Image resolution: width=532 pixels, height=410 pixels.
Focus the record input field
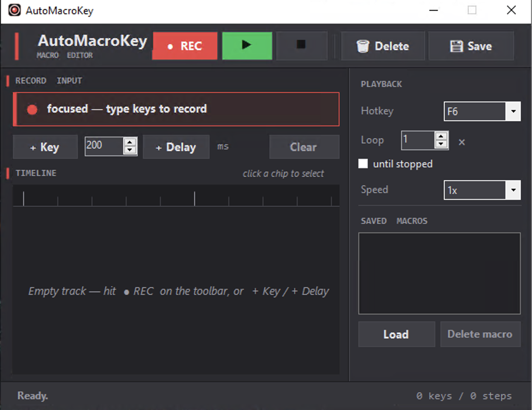pos(176,109)
